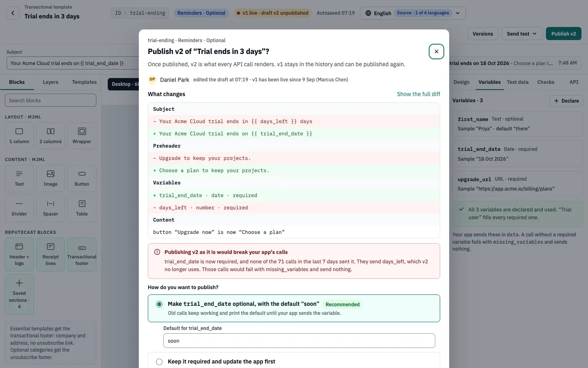This screenshot has height=368, width=588.
Task: Open Saved sections block list
Action: click(x=19, y=294)
